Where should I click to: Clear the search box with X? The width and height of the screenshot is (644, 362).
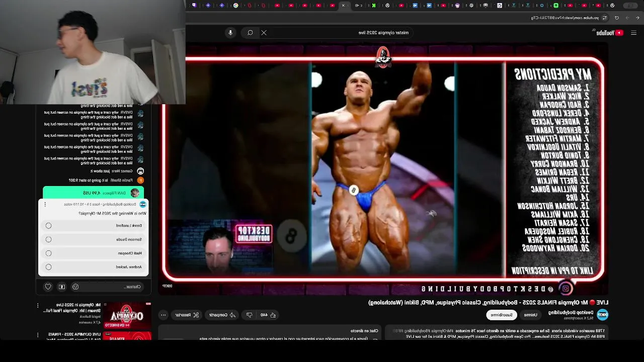point(264,33)
